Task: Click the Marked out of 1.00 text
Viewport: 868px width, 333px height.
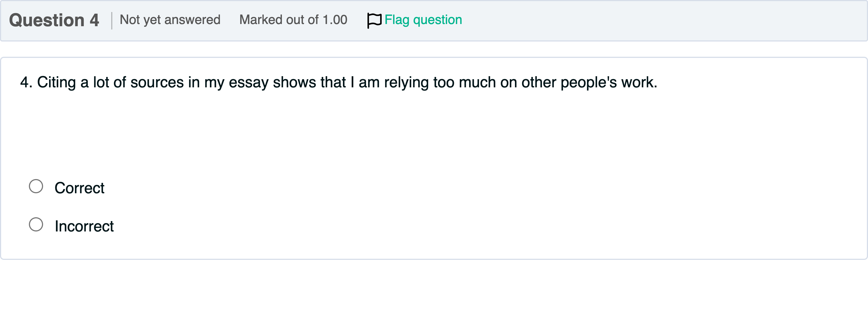Action: [293, 20]
